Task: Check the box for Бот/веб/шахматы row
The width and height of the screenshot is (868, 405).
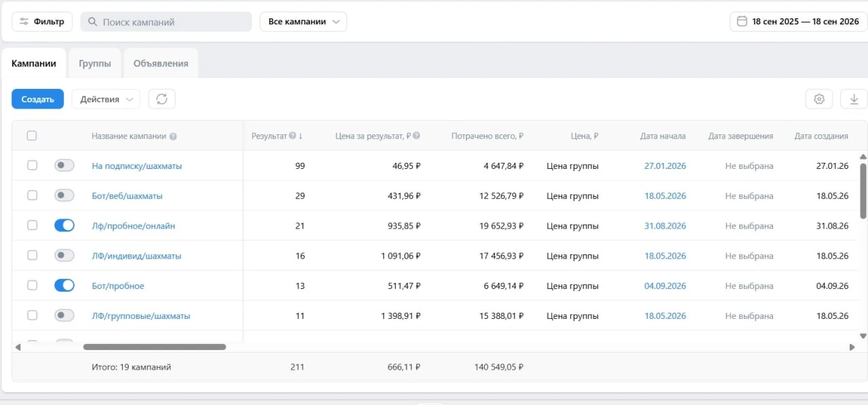Action: (x=32, y=195)
